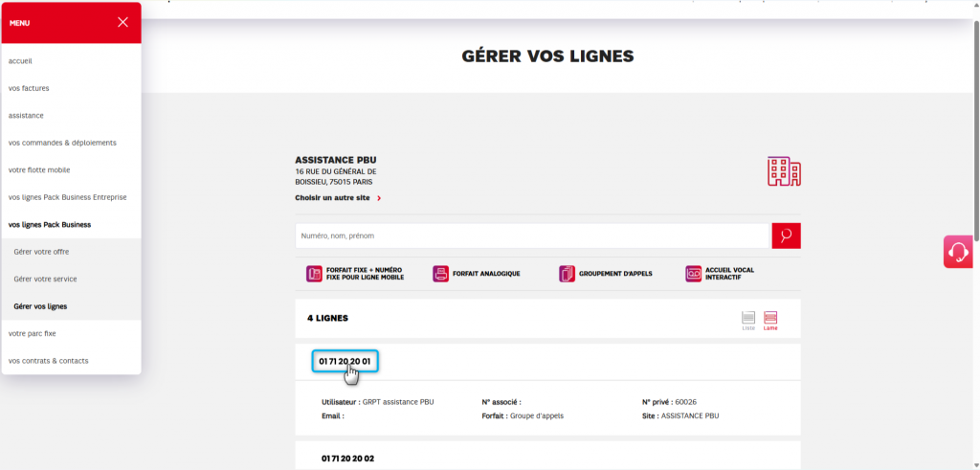Viewport: 980px width, 470px height.
Task: Click the GÉRER VOS LIGNES heading
Action: coord(547,56)
